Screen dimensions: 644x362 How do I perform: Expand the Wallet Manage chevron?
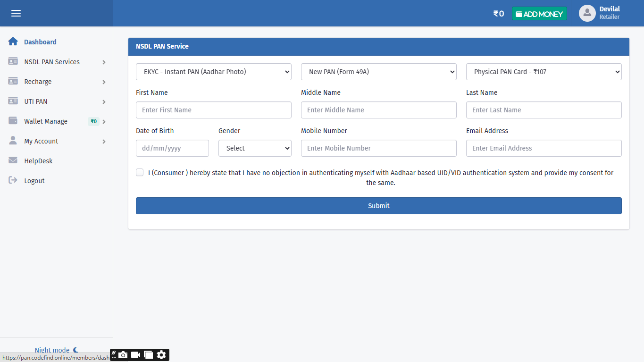pyautogui.click(x=104, y=122)
